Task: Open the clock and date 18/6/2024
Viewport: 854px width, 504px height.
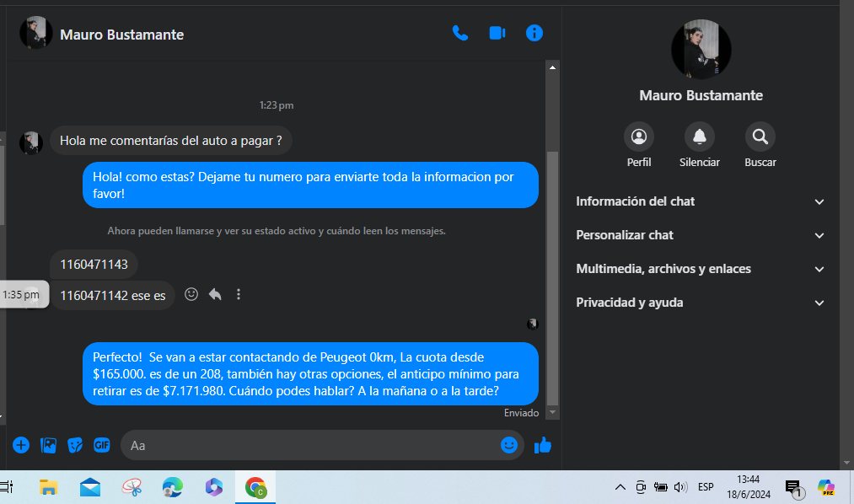Action: pos(749,487)
